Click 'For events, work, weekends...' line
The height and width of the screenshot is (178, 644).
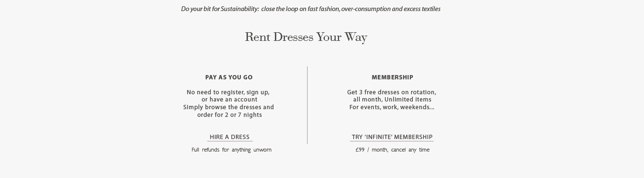click(392, 107)
